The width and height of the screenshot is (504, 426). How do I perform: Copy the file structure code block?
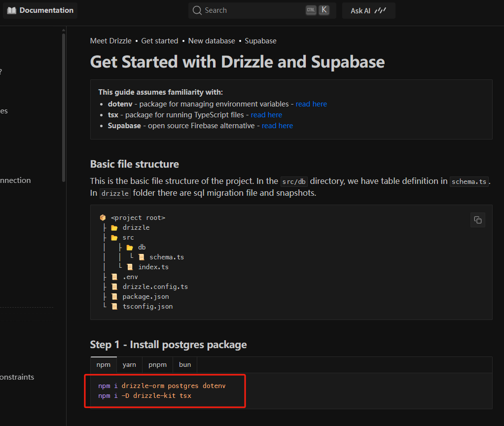pos(478,220)
